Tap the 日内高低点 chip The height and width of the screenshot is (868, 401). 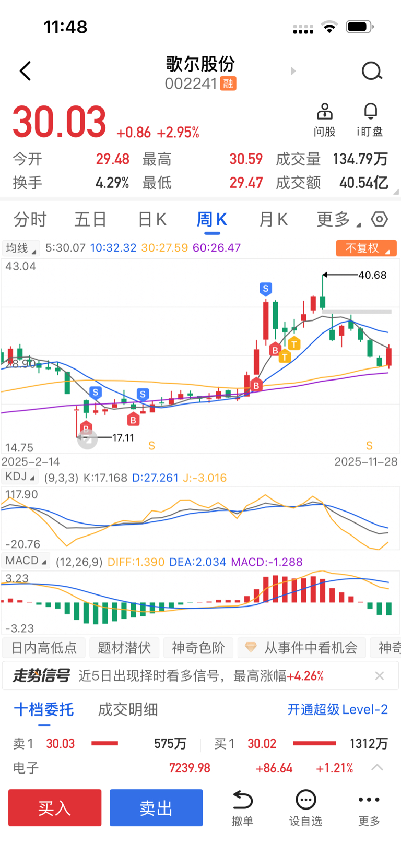coord(44,648)
